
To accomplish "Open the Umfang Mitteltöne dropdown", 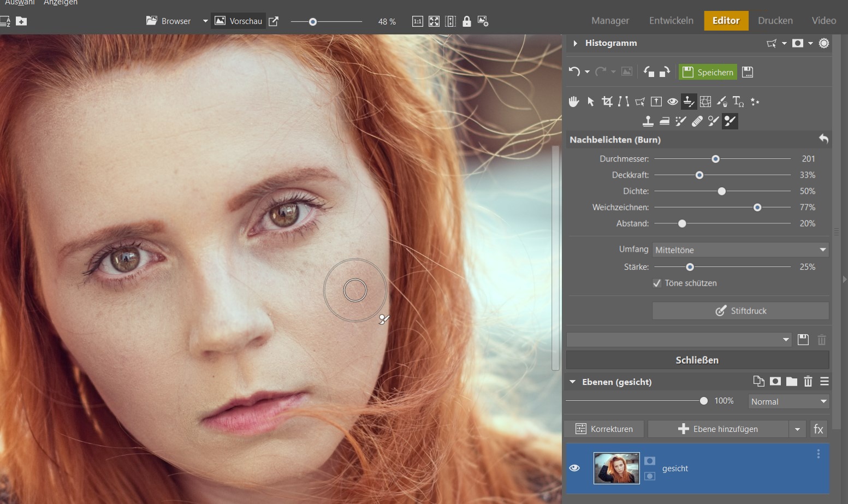I will 741,250.
